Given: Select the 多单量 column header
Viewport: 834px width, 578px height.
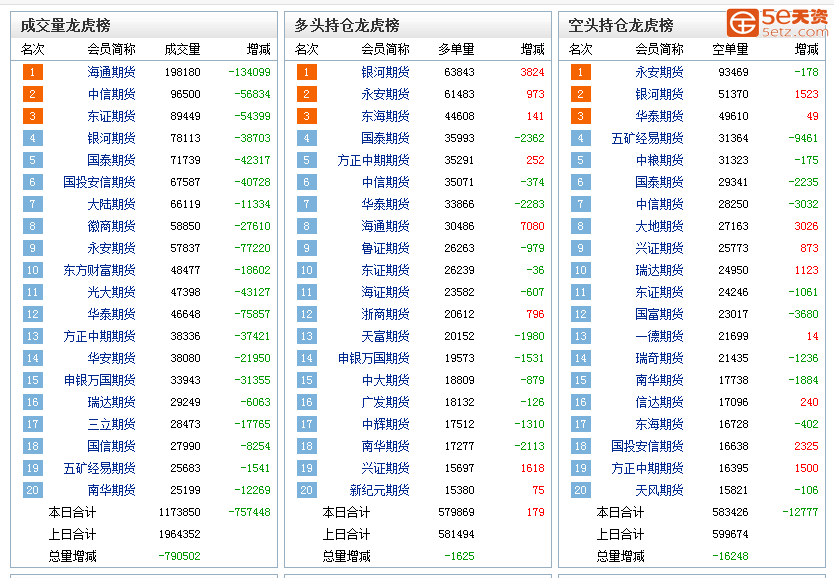Looking at the screenshot, I should (456, 50).
